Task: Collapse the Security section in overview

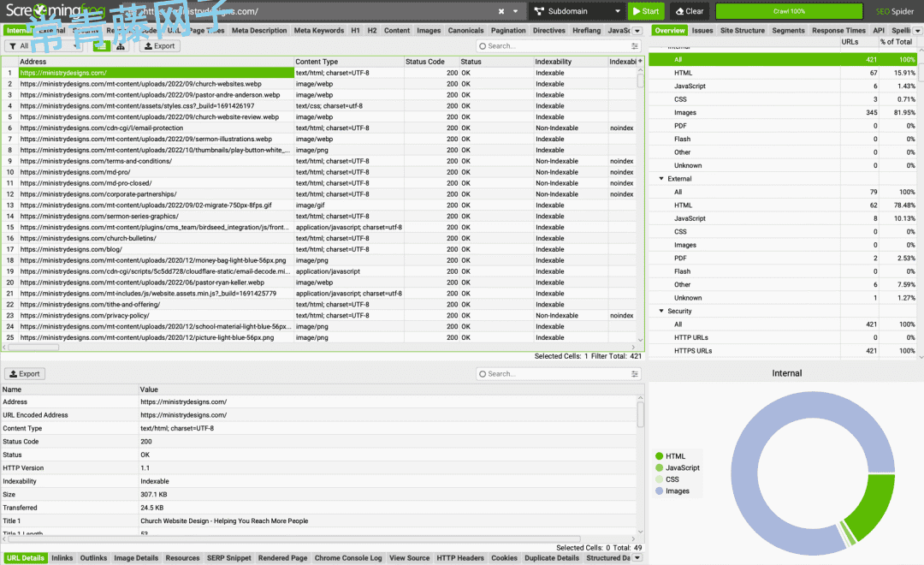Action: pos(661,311)
